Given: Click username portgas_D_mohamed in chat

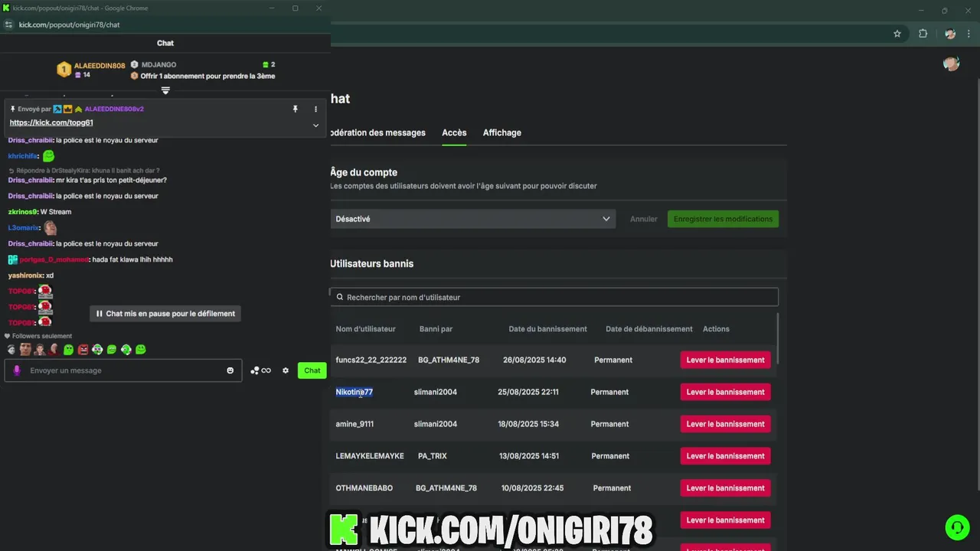Looking at the screenshot, I should 54,259.
